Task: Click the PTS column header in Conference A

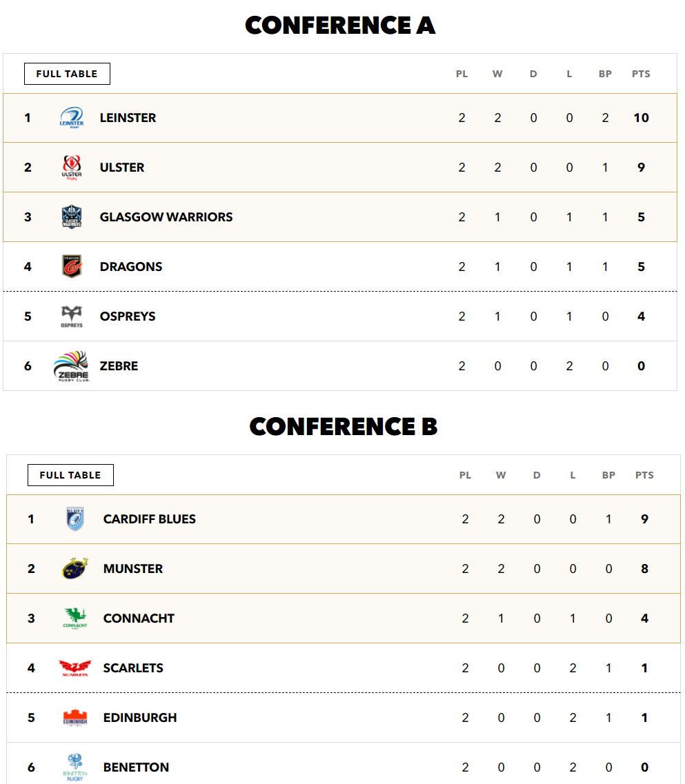Action: [x=641, y=74]
